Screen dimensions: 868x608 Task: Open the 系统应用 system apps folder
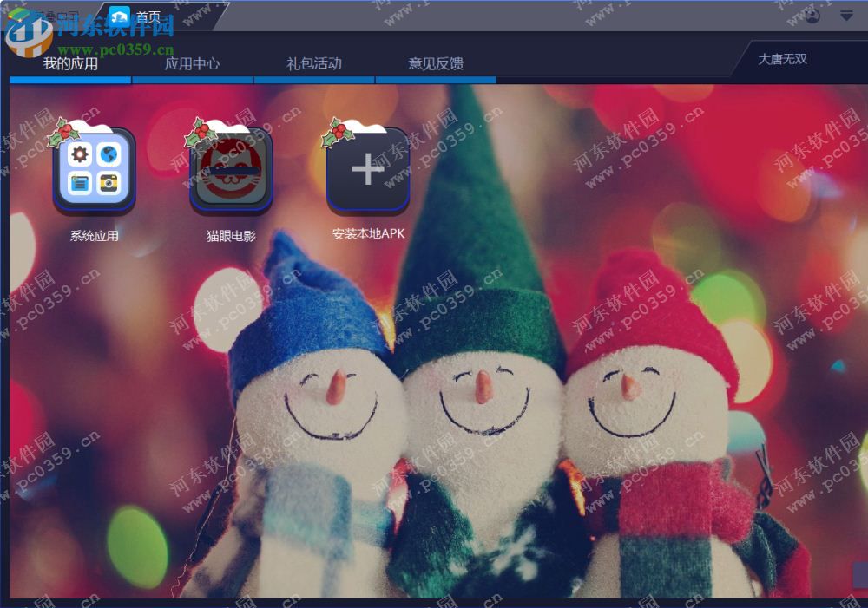(x=94, y=170)
